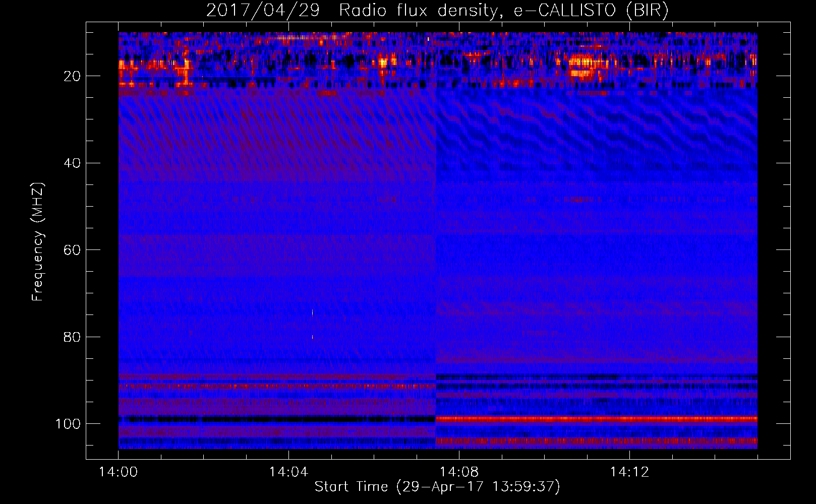816x504 pixels.
Task: Click the plot title 'Radio flux density, e-CALLISTO (BIR)'
Action: pos(503,11)
